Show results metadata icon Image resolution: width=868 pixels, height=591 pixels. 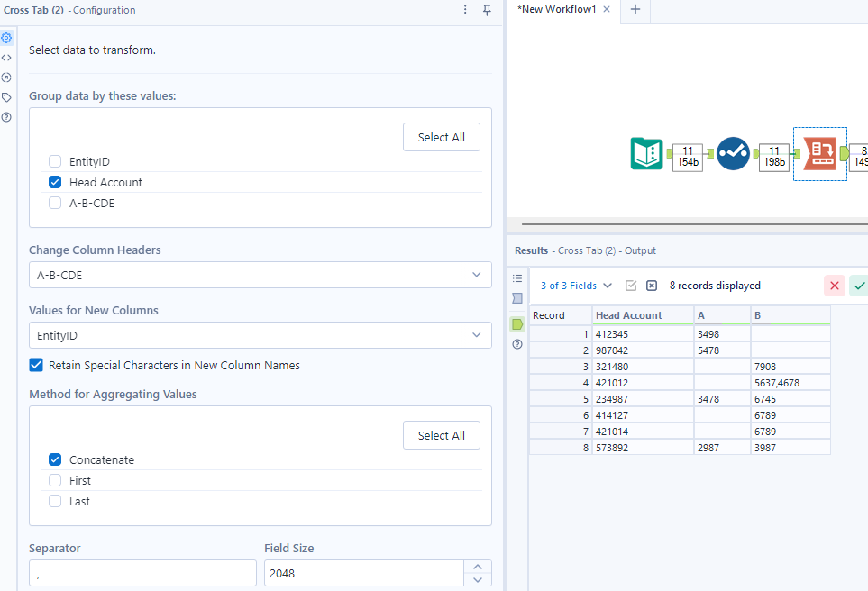tap(517, 299)
